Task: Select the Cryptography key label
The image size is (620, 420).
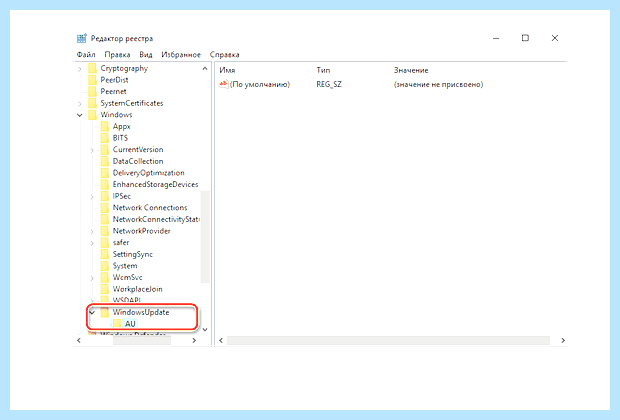Action: [124, 68]
